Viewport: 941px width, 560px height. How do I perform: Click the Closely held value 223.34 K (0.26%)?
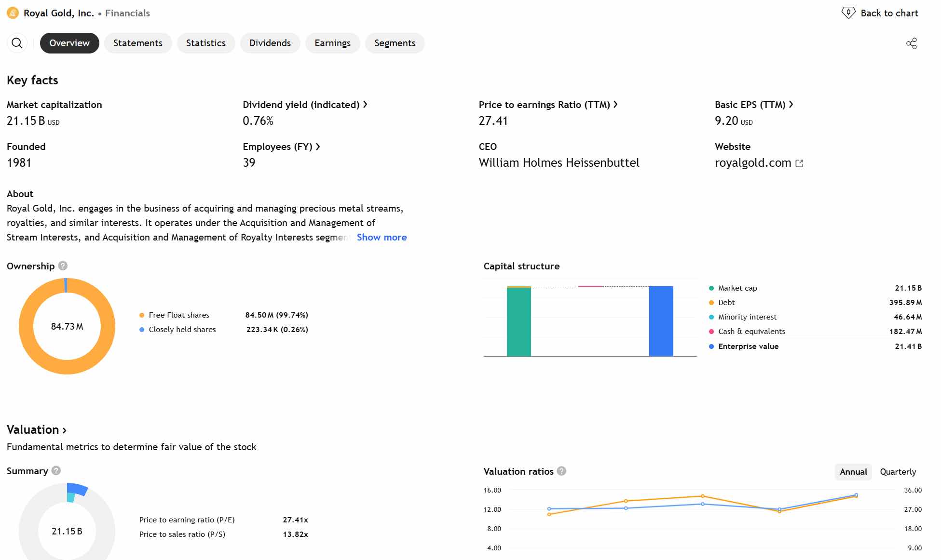pos(277,330)
